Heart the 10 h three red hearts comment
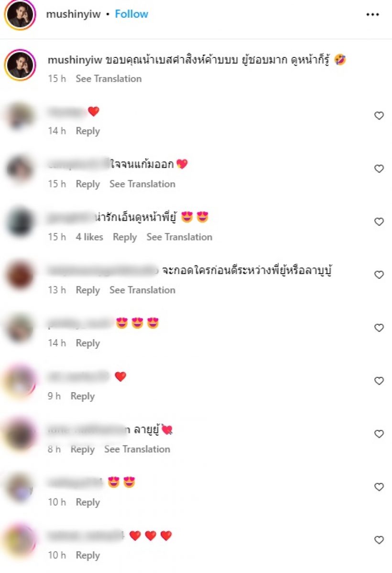The width and height of the screenshot is (392, 573). pyautogui.click(x=379, y=540)
